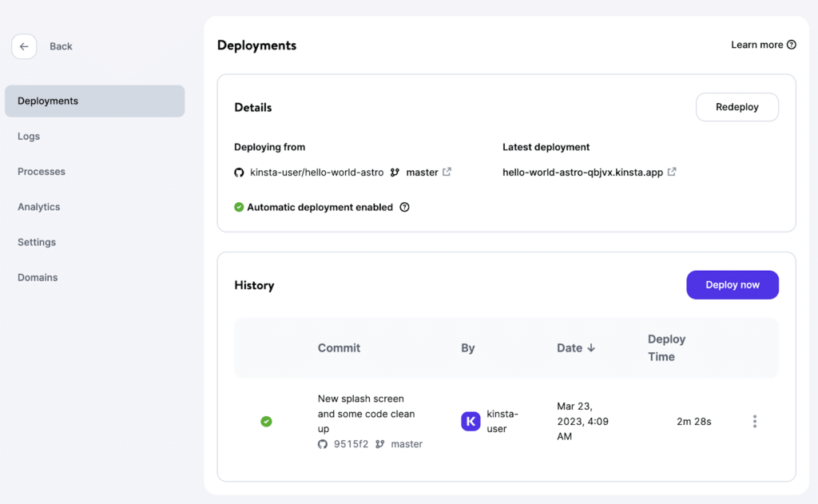The width and height of the screenshot is (818, 504).
Task: Click the kinsta-user avatar icon
Action: pyautogui.click(x=471, y=421)
